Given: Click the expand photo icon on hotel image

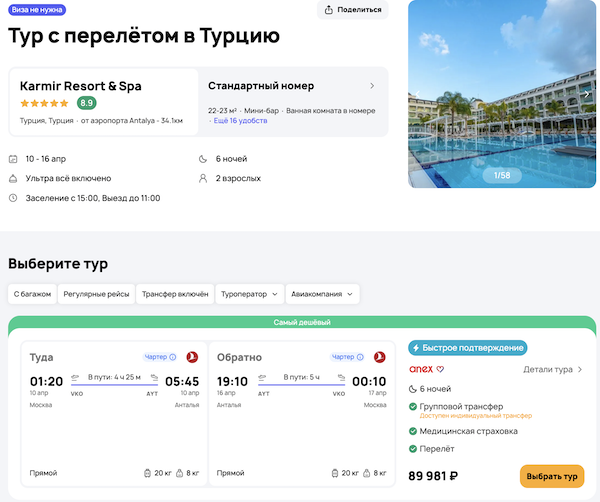Looking at the screenshot, I should (586, 95).
